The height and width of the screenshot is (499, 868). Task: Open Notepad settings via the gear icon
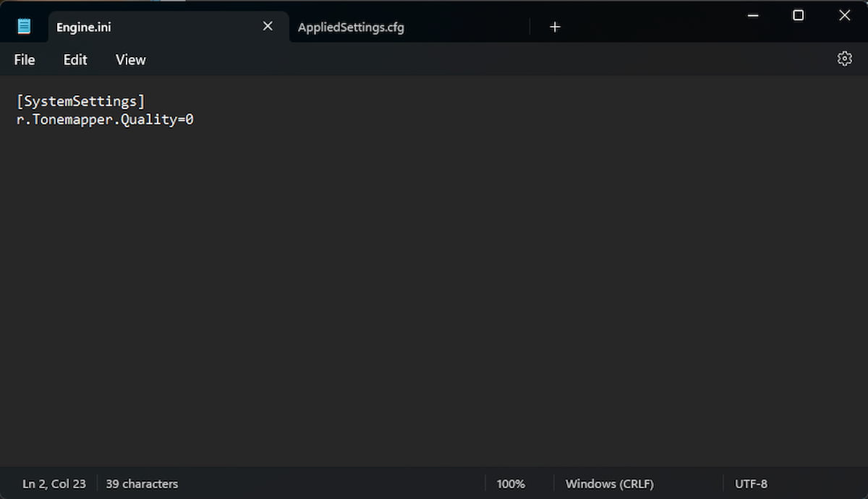(844, 59)
